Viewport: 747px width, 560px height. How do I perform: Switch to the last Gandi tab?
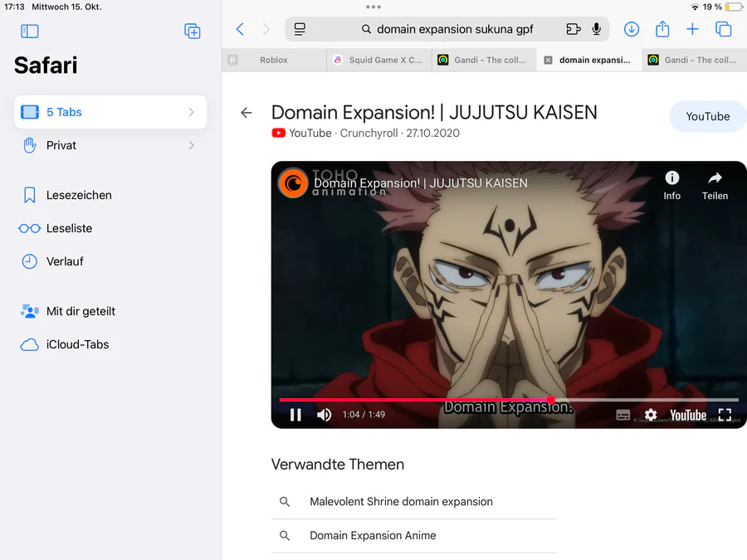click(x=695, y=60)
